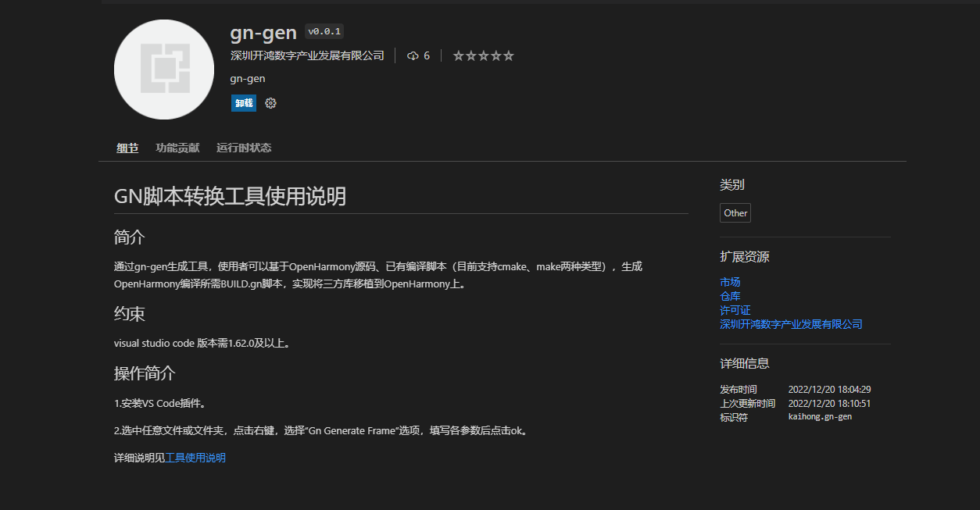Viewport: 980px width, 510px height.
Task: Open the 工具使用说明 link
Action: coord(195,458)
